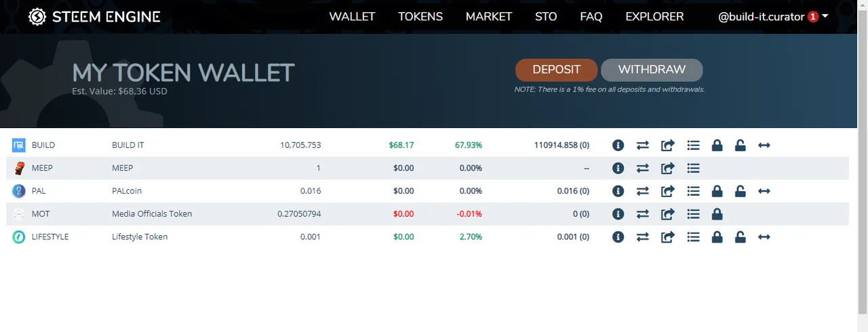Click unstake open-lock icon in PAL row

click(x=741, y=191)
